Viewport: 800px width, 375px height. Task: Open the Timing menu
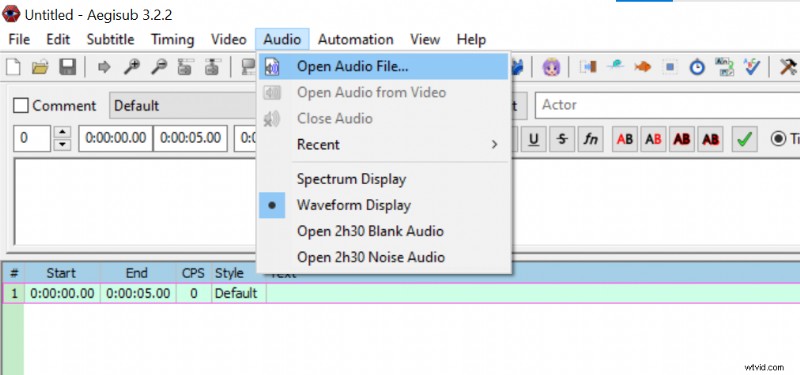pyautogui.click(x=172, y=39)
